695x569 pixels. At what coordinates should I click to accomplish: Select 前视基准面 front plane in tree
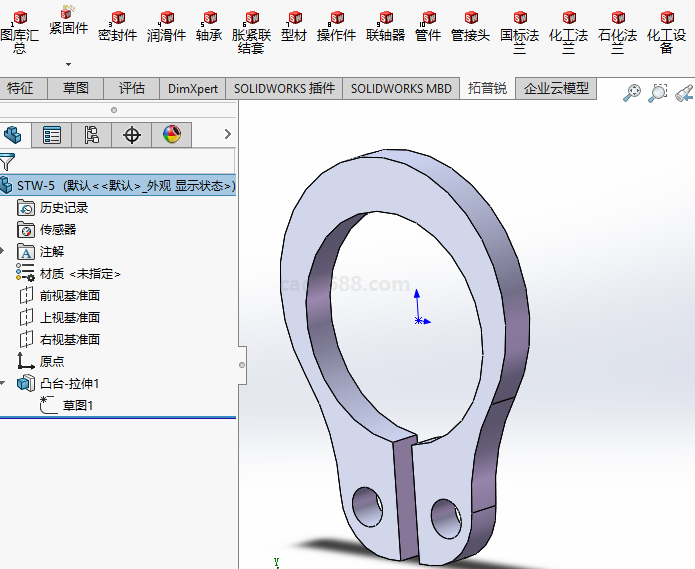tap(69, 296)
